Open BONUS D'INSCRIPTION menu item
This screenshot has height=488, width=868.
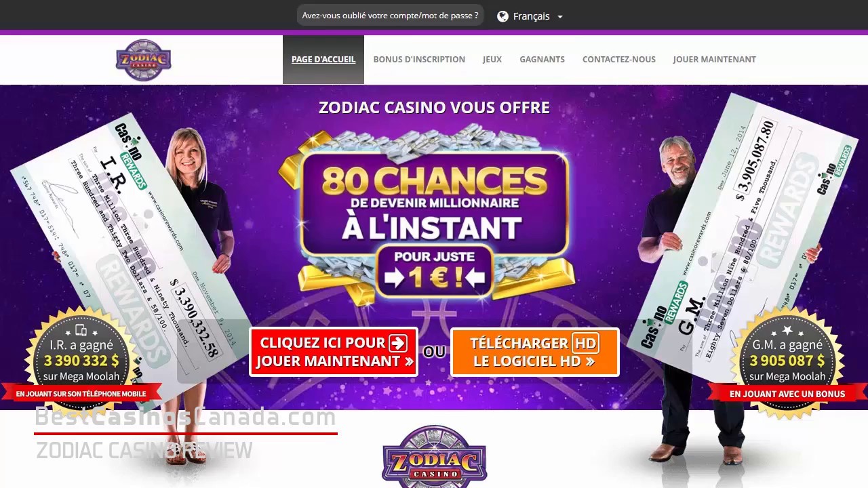pos(419,60)
